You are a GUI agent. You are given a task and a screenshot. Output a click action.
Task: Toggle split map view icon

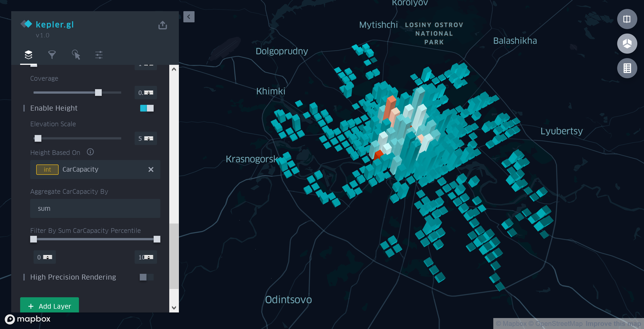tap(627, 19)
